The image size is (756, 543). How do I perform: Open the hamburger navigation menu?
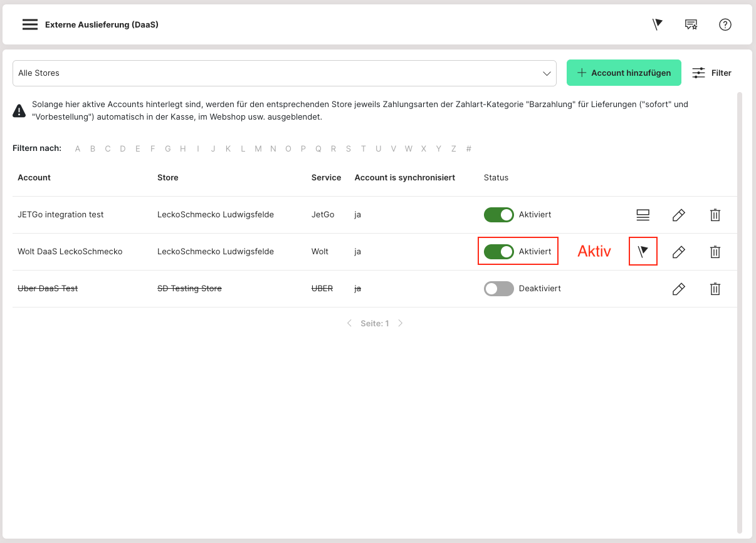(30, 24)
